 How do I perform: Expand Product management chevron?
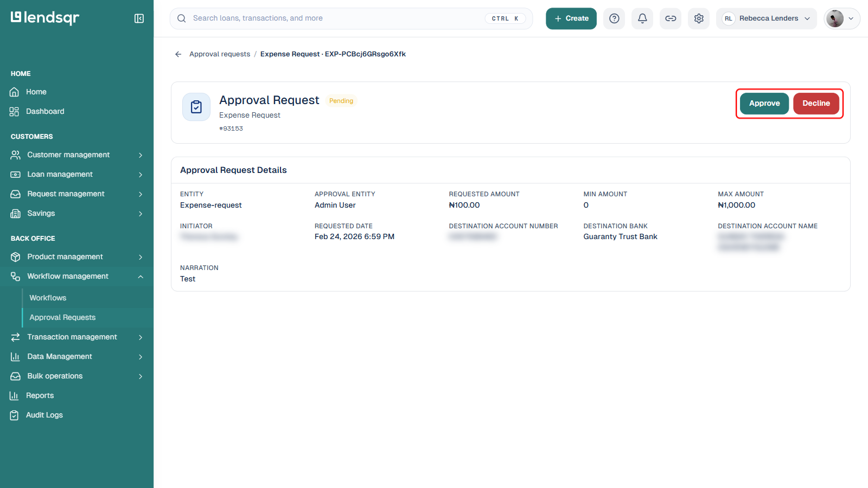pyautogui.click(x=141, y=257)
